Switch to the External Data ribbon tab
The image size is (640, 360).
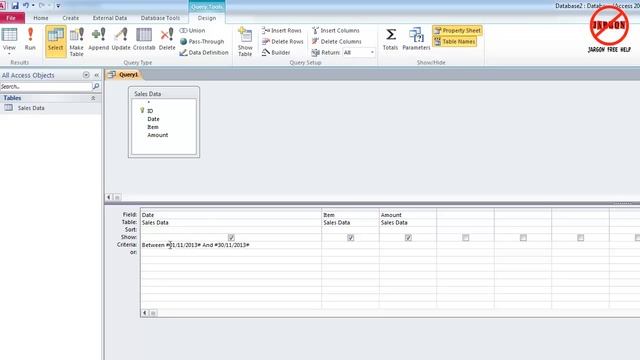click(109, 18)
